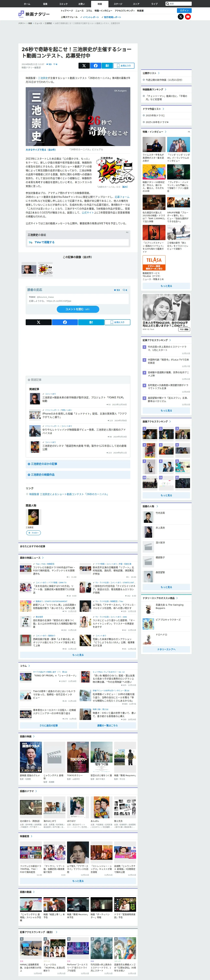Open 上映スケジュール in the sub-navigation
210x980 pixels.
69,17
